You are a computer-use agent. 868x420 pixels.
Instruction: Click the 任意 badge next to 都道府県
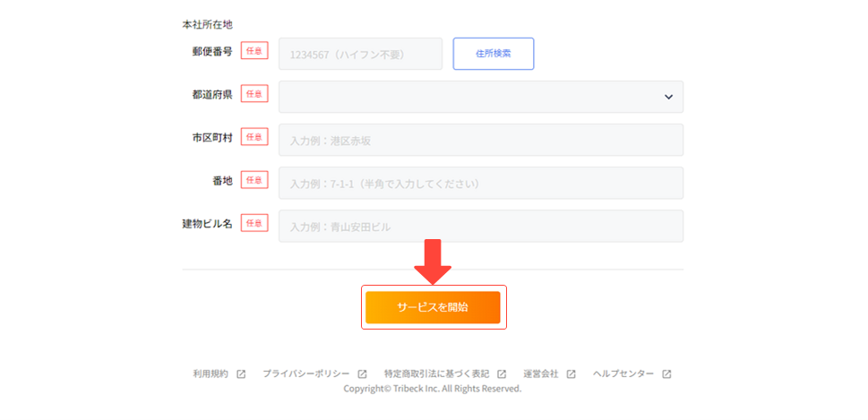pyautogui.click(x=254, y=93)
